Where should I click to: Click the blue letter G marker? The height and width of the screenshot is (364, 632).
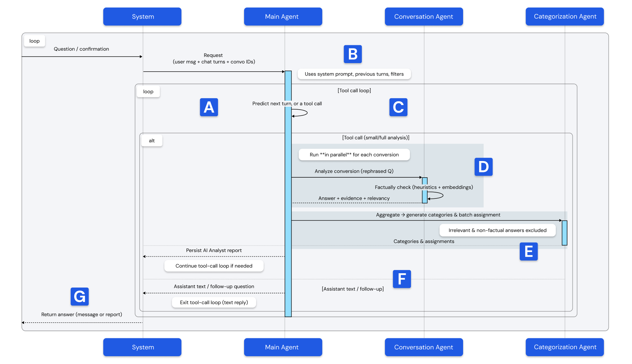79,297
